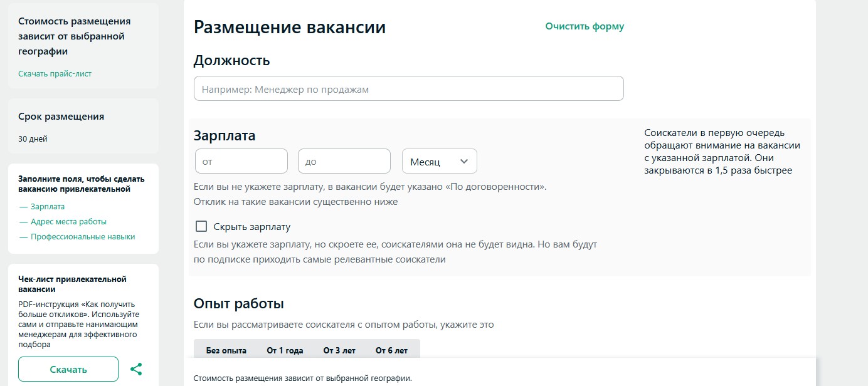
Task: Select the От 1 года experience option
Action: pos(285,350)
